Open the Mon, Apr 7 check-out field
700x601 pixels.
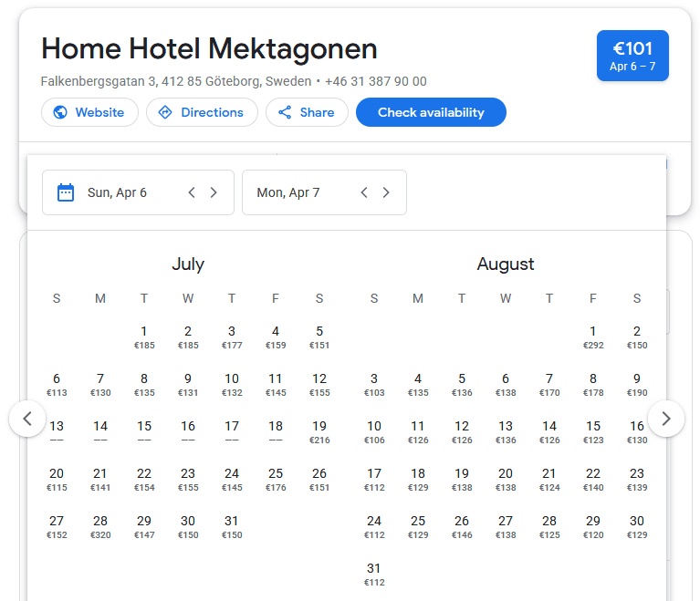point(288,192)
